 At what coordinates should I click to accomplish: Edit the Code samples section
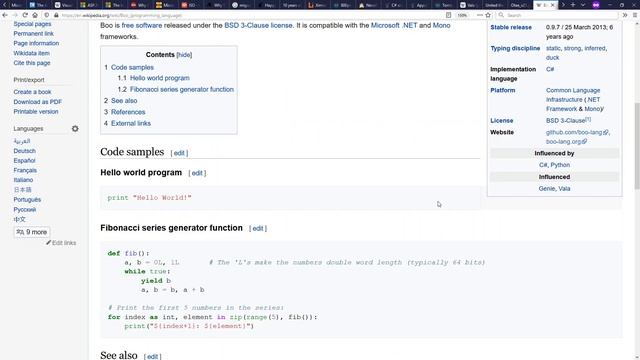point(179,153)
